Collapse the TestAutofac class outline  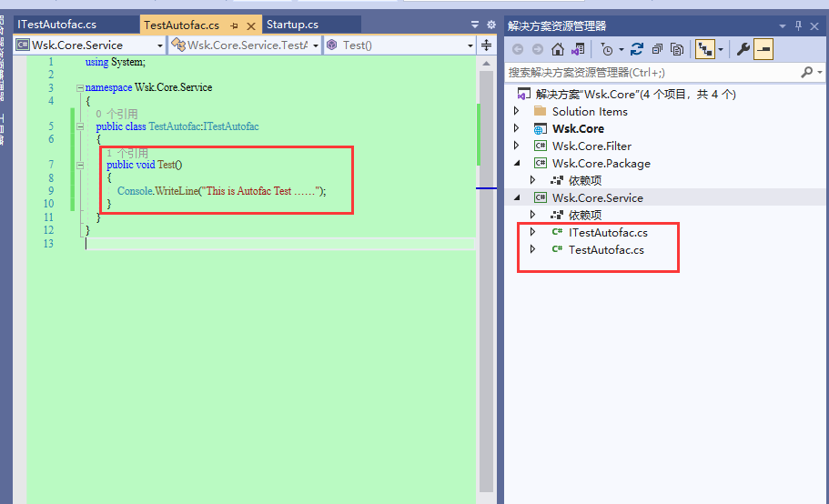click(x=80, y=126)
